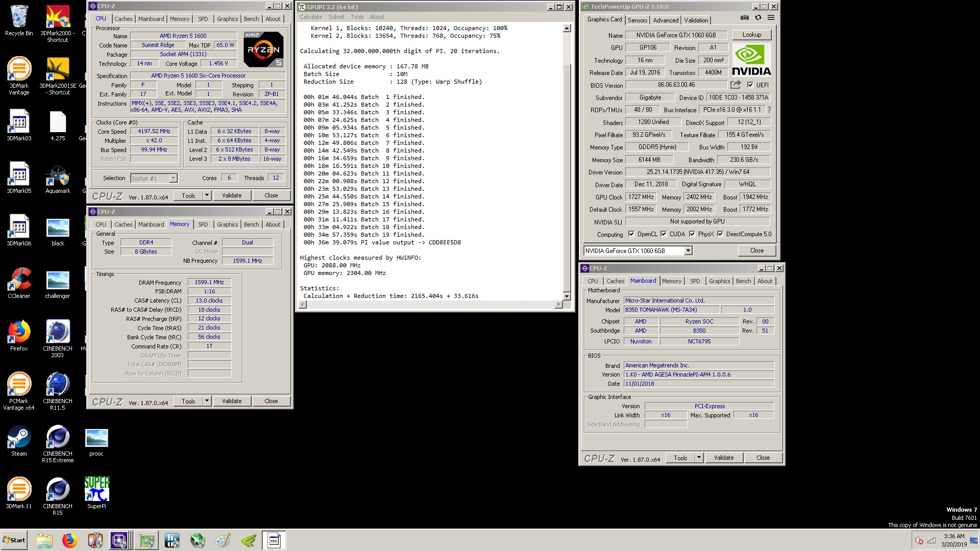Select the CINEBENCH R11.5 desktop icon
The height and width of the screenshot is (551, 980).
(58, 392)
